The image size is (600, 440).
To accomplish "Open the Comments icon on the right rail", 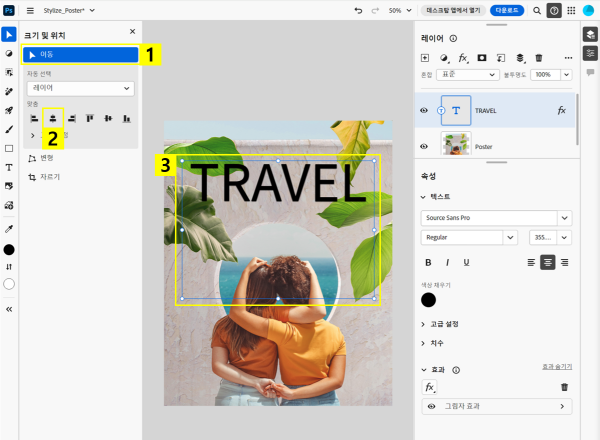I will (590, 72).
